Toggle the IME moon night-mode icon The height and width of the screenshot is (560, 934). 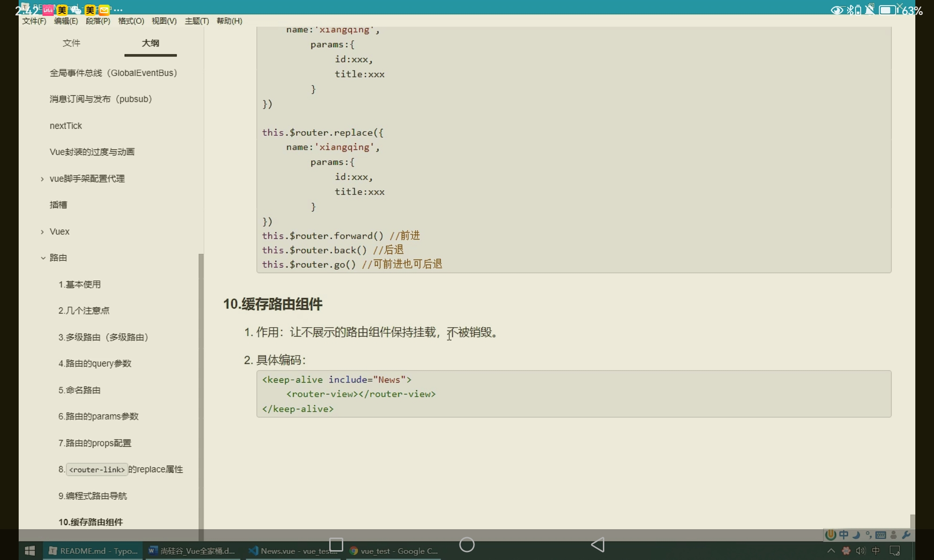tap(856, 535)
